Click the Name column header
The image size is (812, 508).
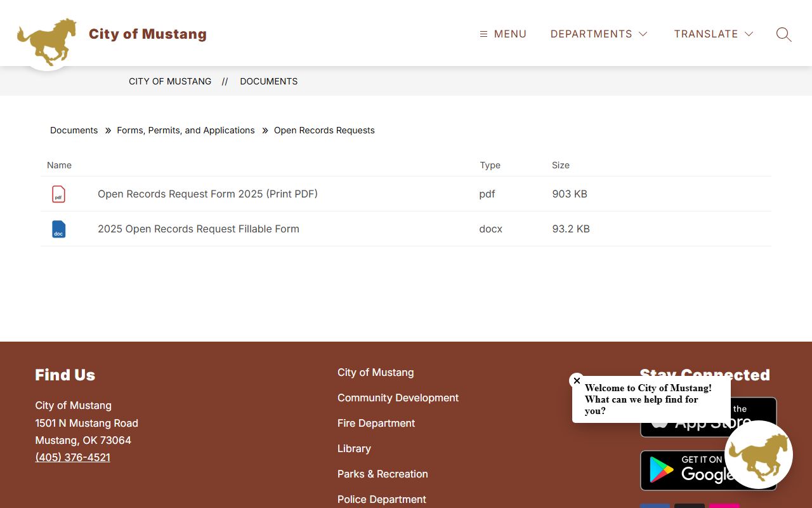[60, 165]
